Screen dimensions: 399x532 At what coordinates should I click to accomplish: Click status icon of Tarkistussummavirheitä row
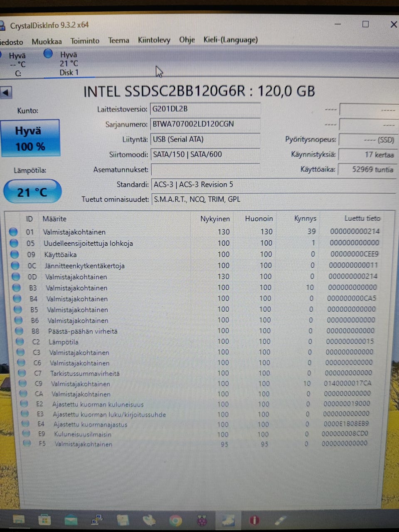pyautogui.click(x=22, y=373)
